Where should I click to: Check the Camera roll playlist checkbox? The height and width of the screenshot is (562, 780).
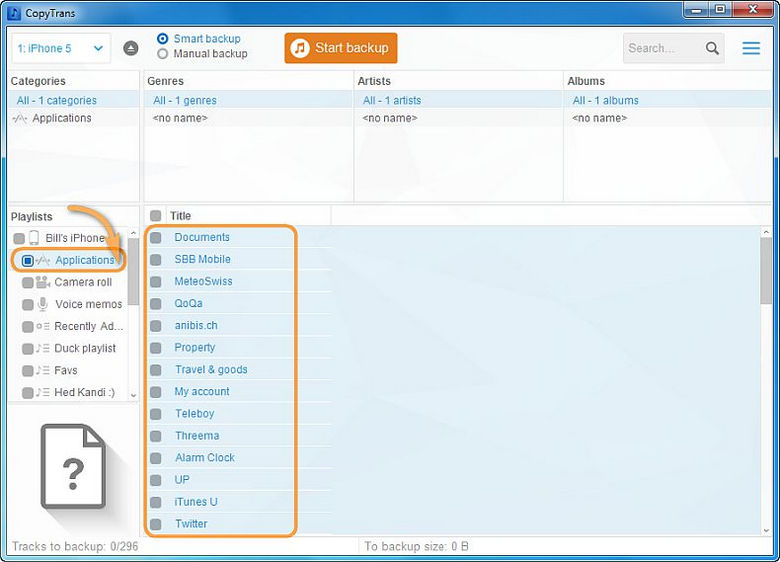tap(28, 282)
